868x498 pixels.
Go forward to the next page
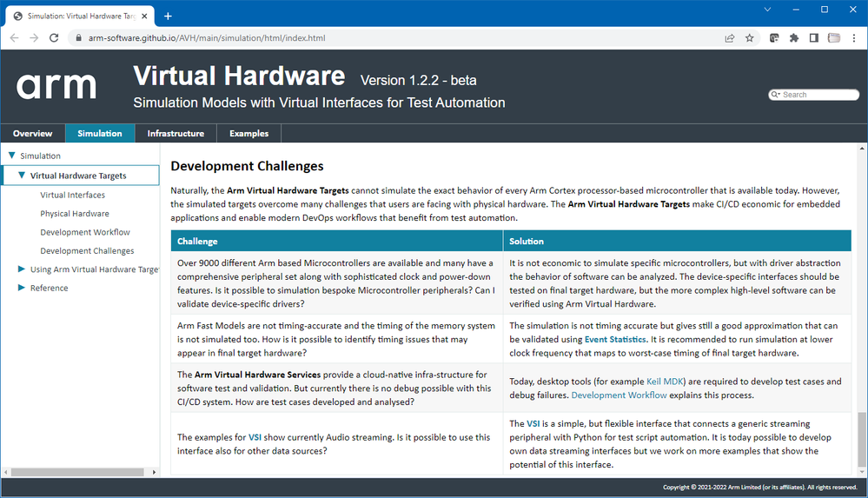tap(34, 37)
